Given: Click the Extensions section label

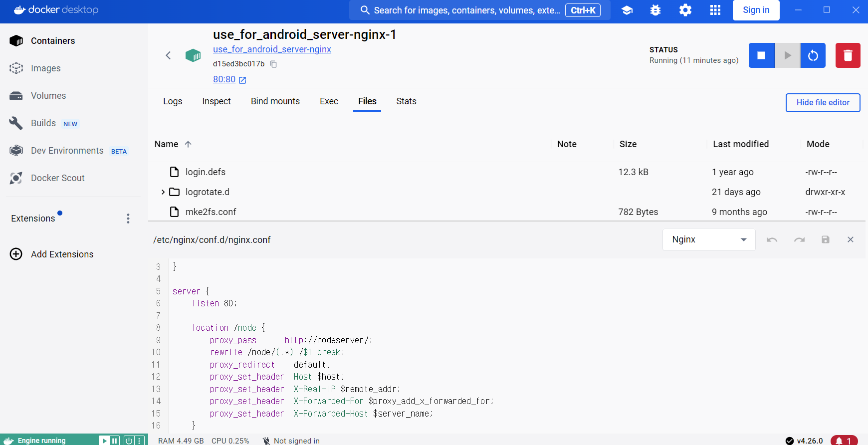Looking at the screenshot, I should point(33,219).
